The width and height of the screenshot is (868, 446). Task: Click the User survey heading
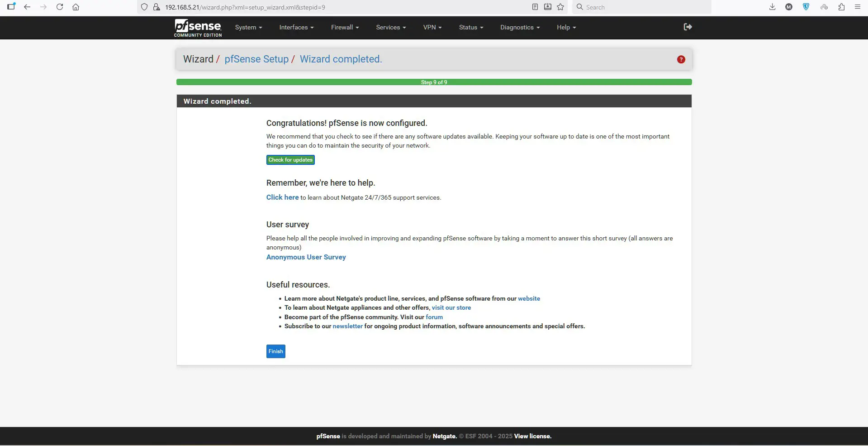287,225
